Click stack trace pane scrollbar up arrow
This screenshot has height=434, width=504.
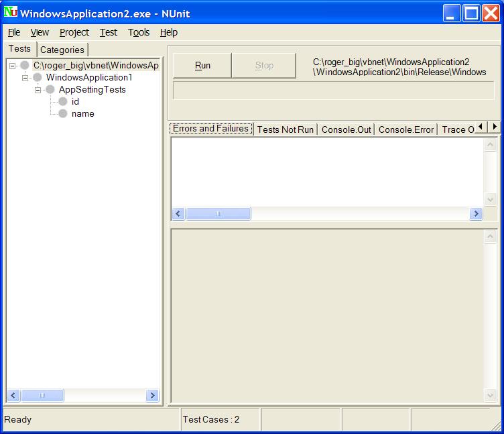point(490,237)
